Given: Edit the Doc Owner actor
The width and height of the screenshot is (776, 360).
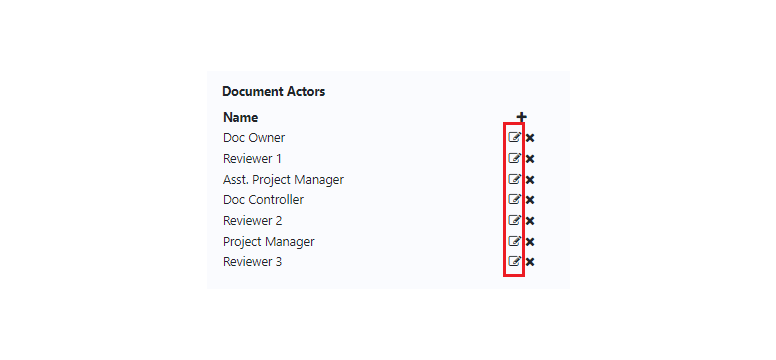Looking at the screenshot, I should [x=515, y=137].
